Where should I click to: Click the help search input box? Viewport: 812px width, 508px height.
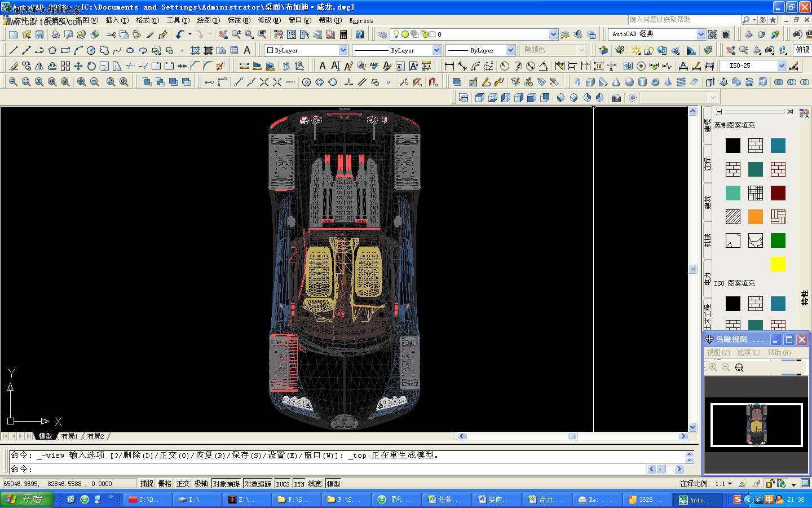click(x=684, y=20)
